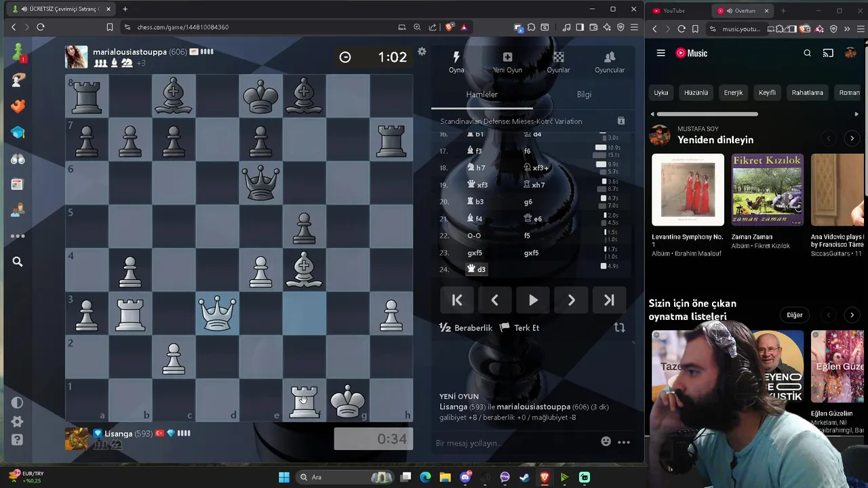Switch to the YouTube tab in the right browser
This screenshot has width=868, height=488.
tap(678, 10)
